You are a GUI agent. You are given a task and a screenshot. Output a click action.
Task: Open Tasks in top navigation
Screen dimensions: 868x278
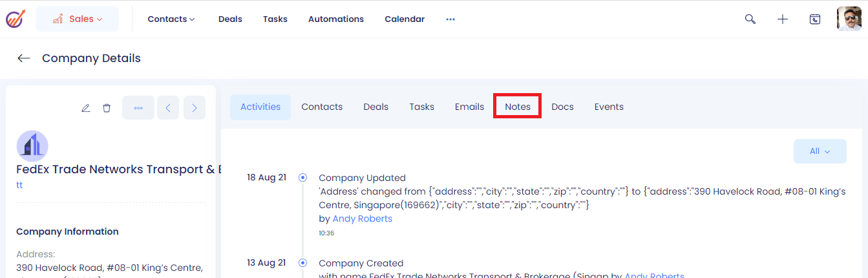point(275,19)
